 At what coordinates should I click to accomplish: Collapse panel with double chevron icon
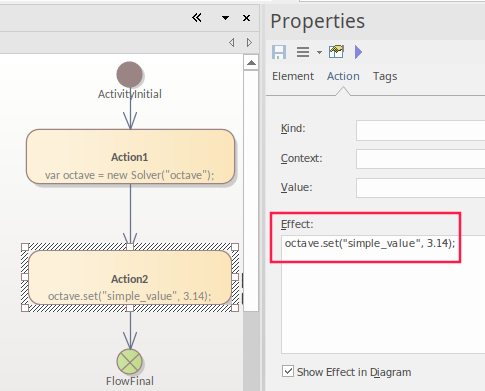pos(197,18)
